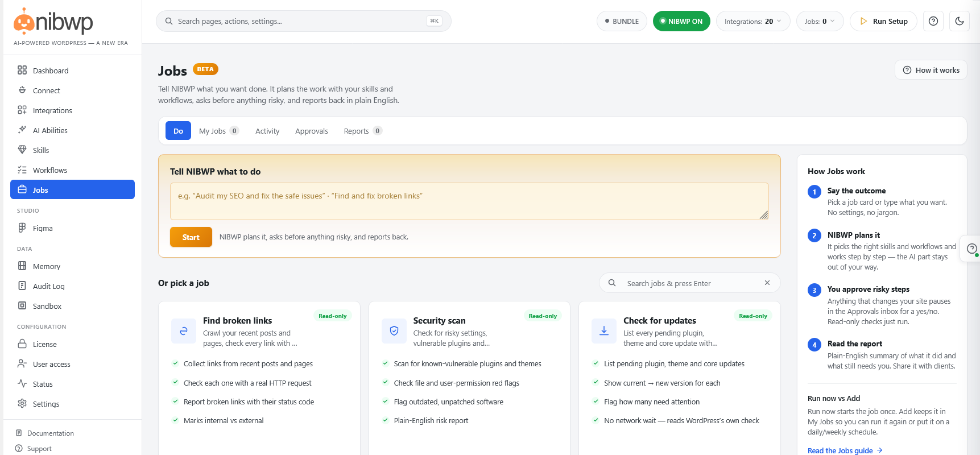Click the Connect plug icon
The width and height of the screenshot is (980, 455).
click(22, 90)
